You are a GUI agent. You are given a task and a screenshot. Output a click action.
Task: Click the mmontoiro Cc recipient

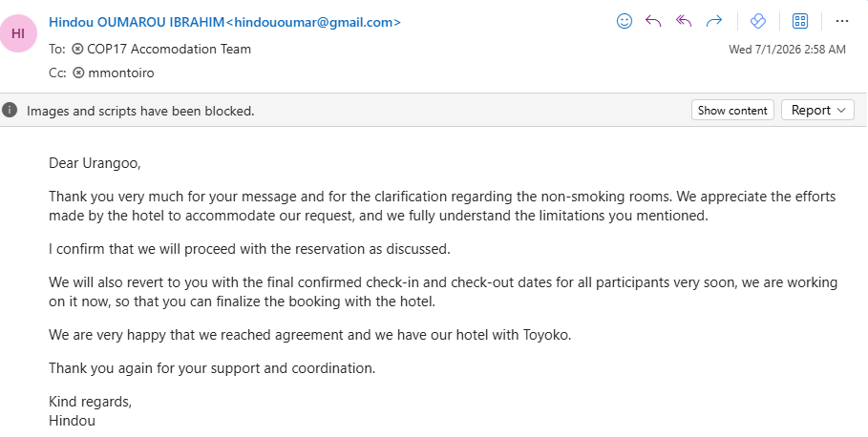121,73
